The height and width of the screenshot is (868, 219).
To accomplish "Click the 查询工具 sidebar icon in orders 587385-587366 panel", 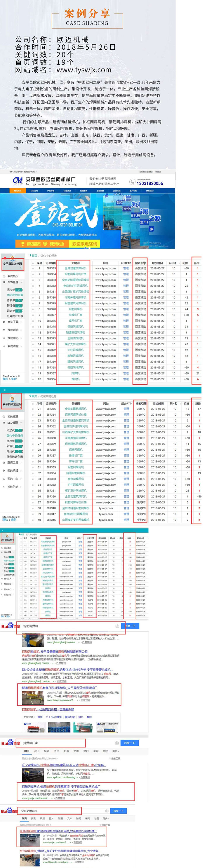I will click(4, 322).
